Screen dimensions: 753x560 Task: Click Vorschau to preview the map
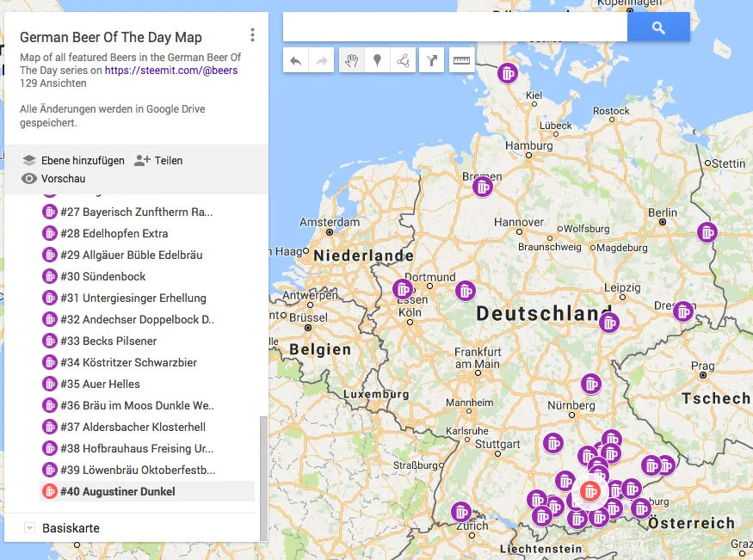point(64,179)
